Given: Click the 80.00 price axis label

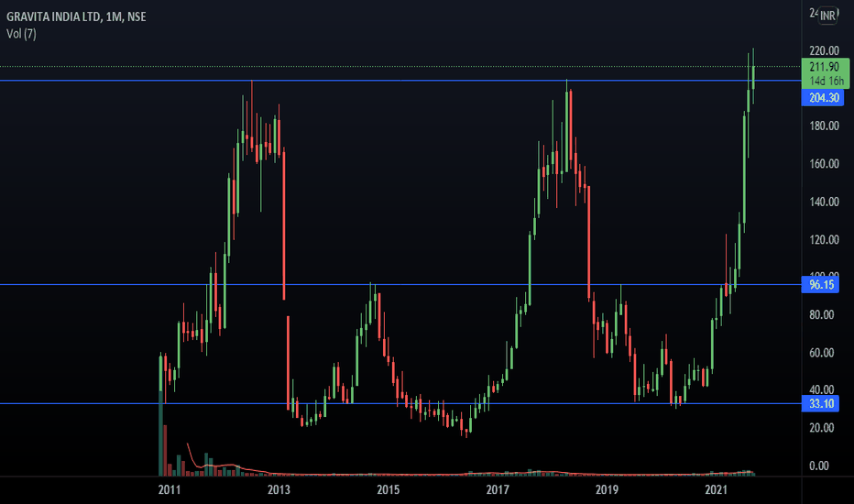Looking at the screenshot, I should coord(822,315).
